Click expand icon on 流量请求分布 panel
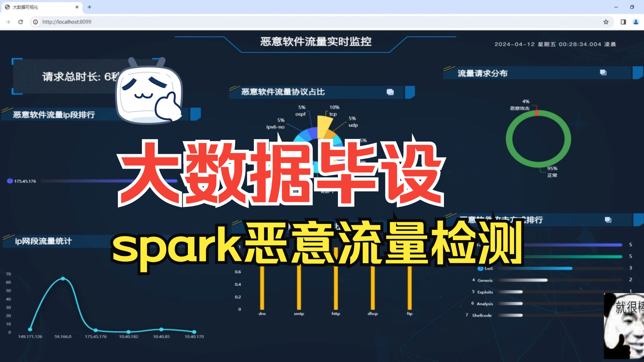Image resolution: width=644 pixels, height=362 pixels. click(603, 72)
